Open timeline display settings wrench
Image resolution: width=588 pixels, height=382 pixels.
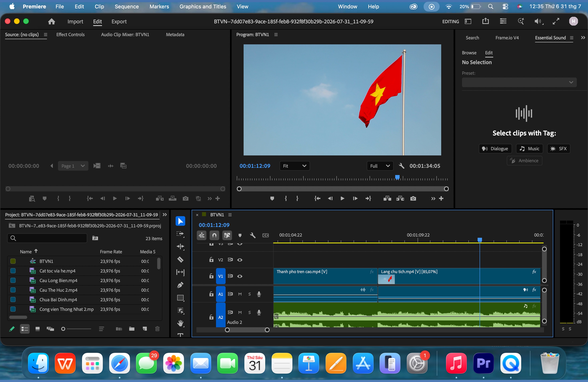point(252,235)
